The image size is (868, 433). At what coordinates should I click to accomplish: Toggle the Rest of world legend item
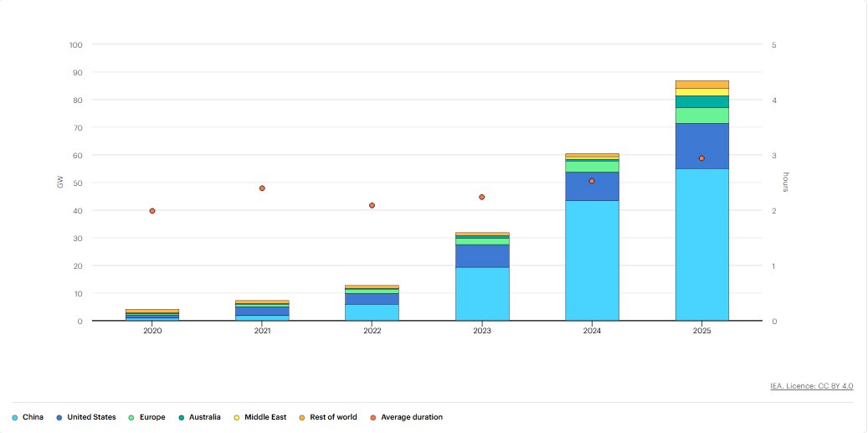[328, 417]
